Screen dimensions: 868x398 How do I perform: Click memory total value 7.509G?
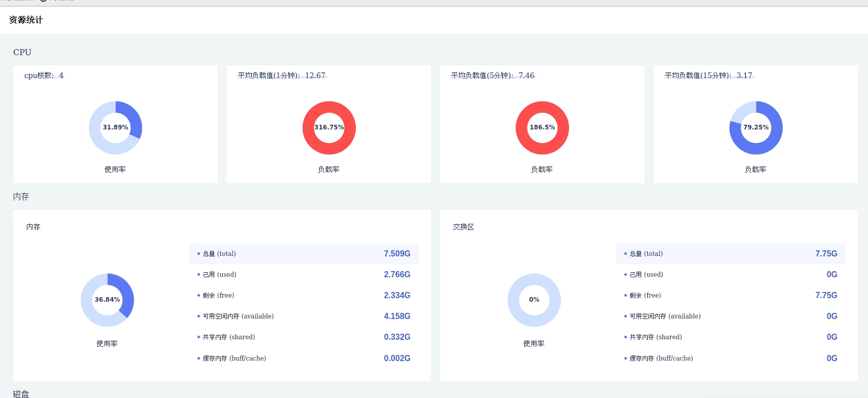point(397,254)
